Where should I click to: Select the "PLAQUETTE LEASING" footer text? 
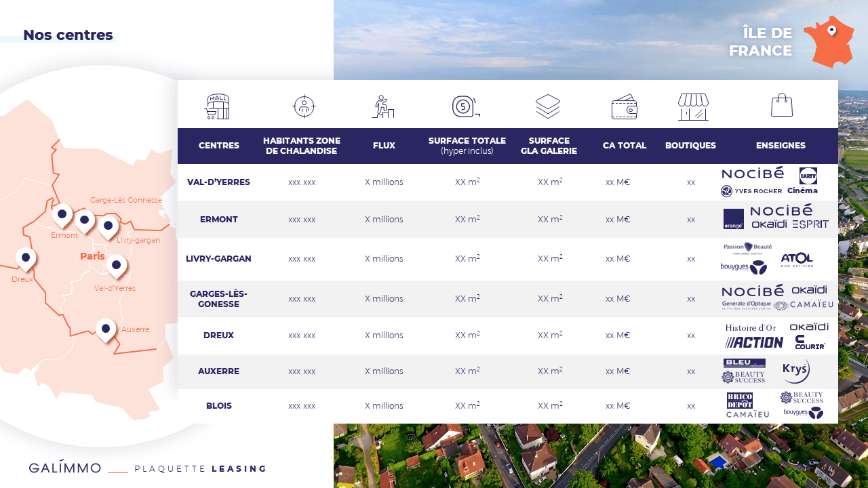[201, 469]
